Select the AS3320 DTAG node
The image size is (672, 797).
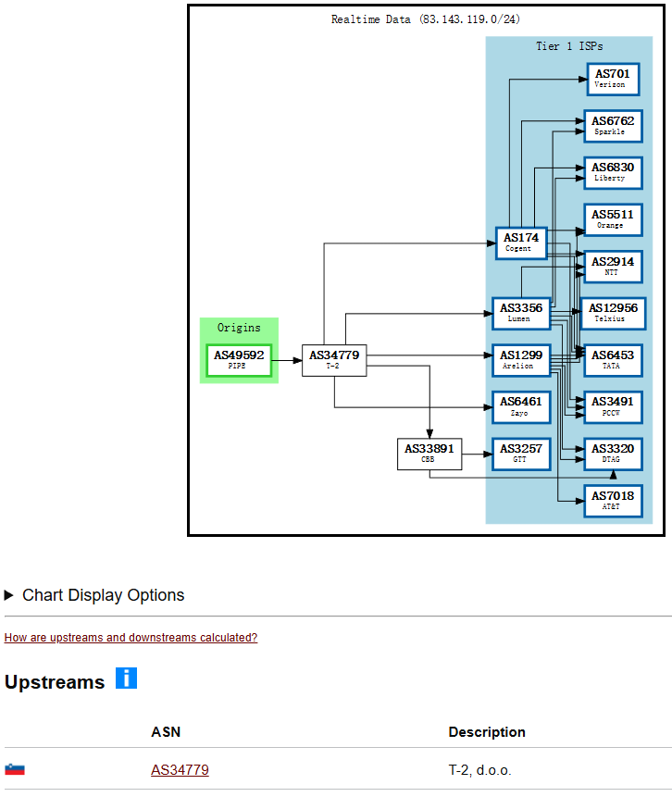click(612, 454)
